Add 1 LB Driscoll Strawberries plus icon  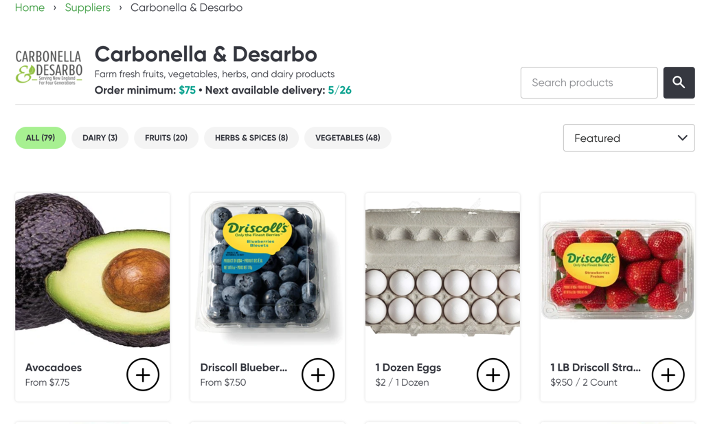(x=668, y=375)
